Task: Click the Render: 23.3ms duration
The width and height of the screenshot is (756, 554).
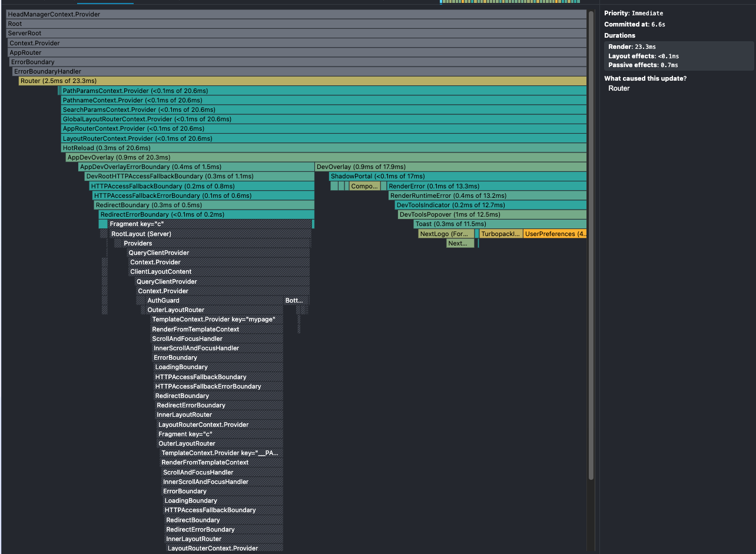Action: [x=632, y=47]
